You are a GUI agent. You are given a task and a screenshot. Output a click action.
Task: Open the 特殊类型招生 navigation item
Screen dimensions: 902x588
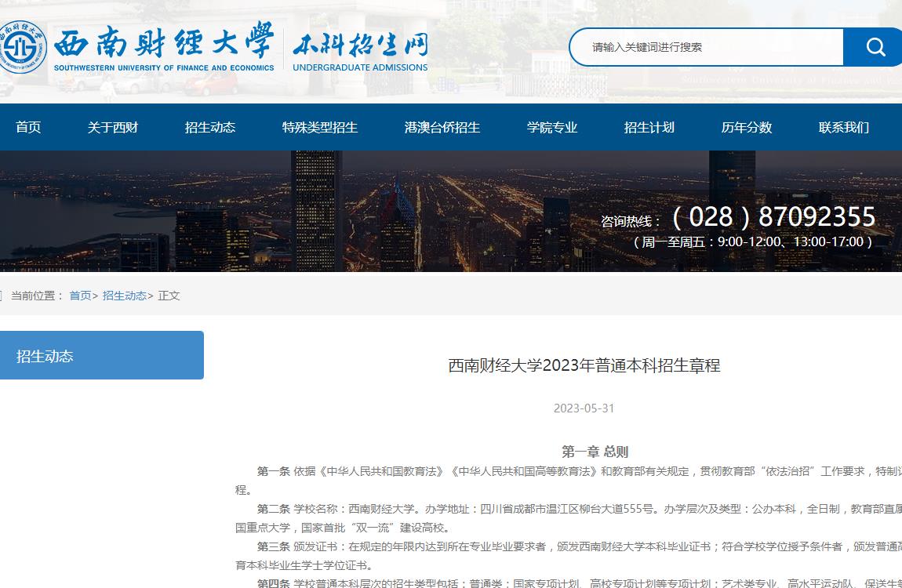coord(320,127)
